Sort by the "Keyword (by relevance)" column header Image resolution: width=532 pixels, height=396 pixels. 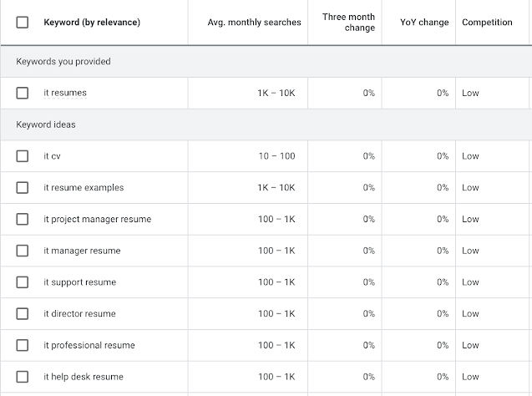[x=92, y=23]
